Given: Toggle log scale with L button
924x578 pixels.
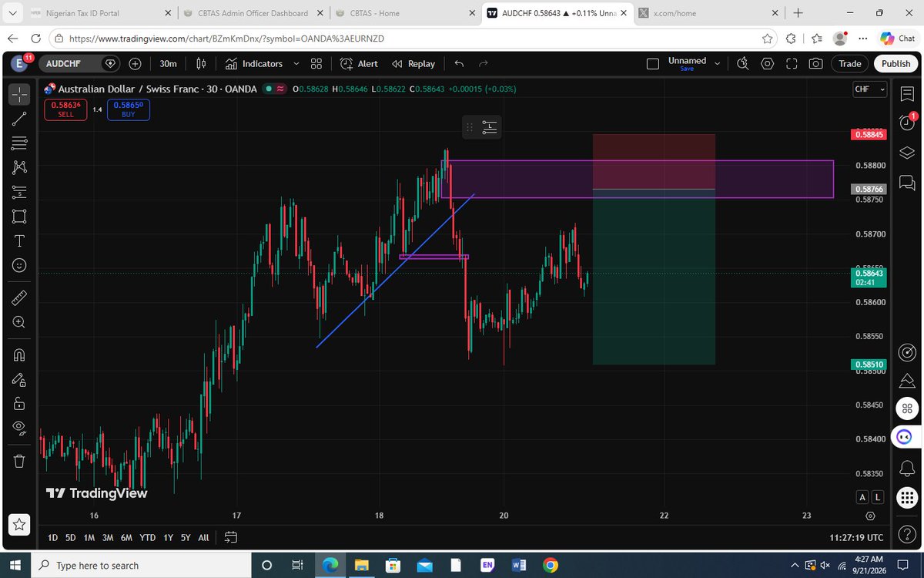Looking at the screenshot, I should click(x=879, y=497).
